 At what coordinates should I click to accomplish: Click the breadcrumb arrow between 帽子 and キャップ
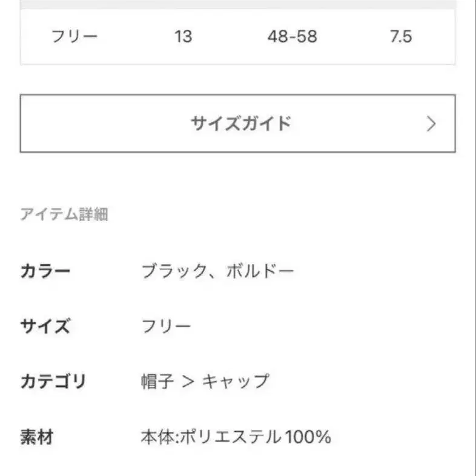tap(188, 382)
